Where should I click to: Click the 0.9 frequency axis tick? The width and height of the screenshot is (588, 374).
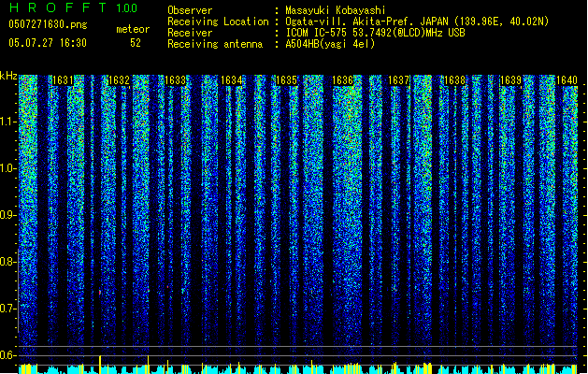click(8, 215)
